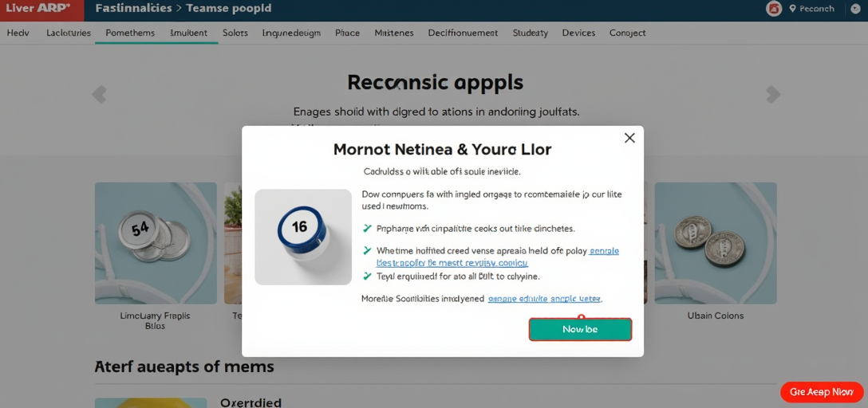
Task: Select the Devices menu item
Action: click(x=578, y=33)
